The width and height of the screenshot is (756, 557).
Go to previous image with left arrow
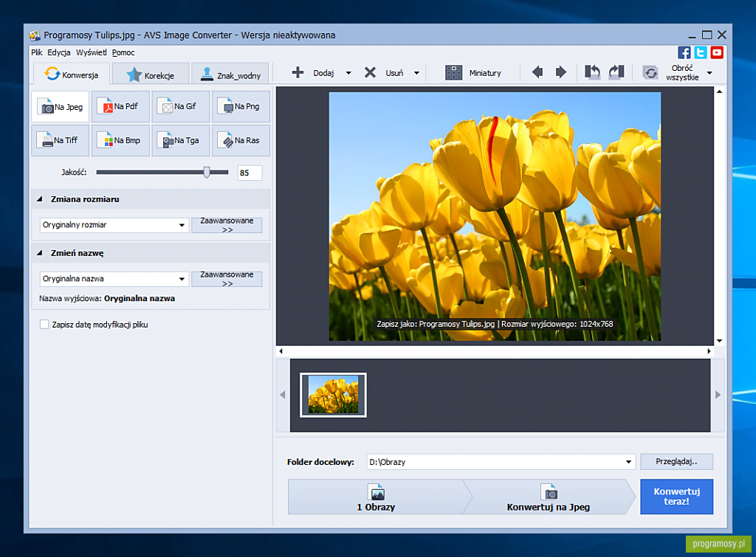tap(537, 72)
